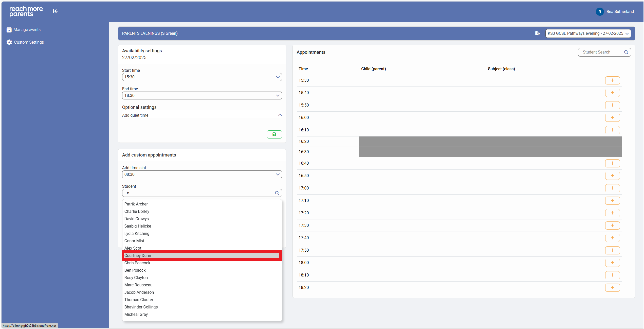The height and width of the screenshot is (329, 644).
Task: Open Manage events in sidebar
Action: (x=27, y=30)
